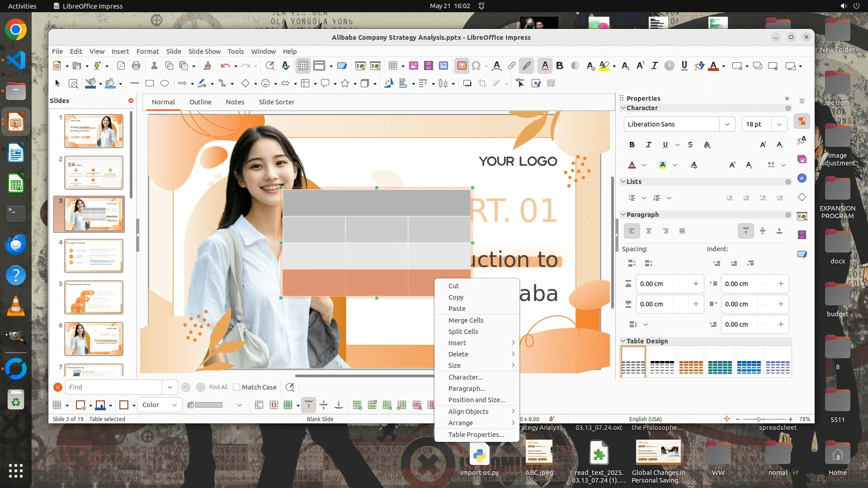Select the Rectangle shape tool
This screenshot has height=488, width=868.
(x=150, y=84)
